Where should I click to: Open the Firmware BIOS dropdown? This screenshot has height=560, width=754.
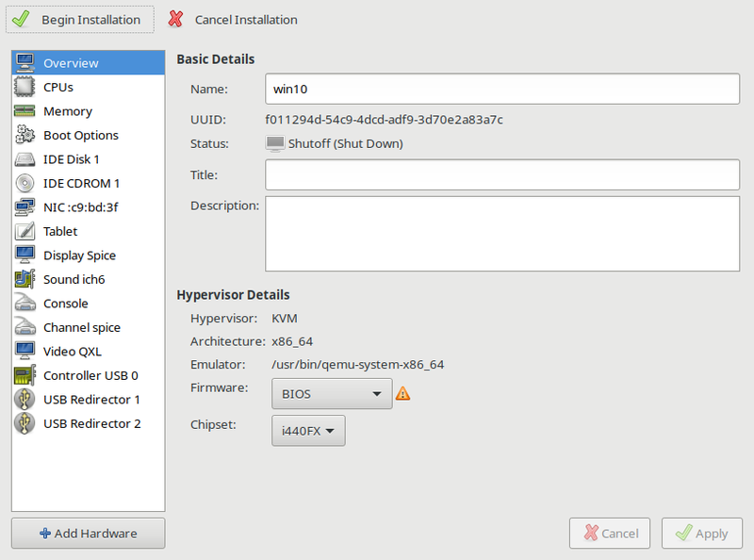click(332, 393)
